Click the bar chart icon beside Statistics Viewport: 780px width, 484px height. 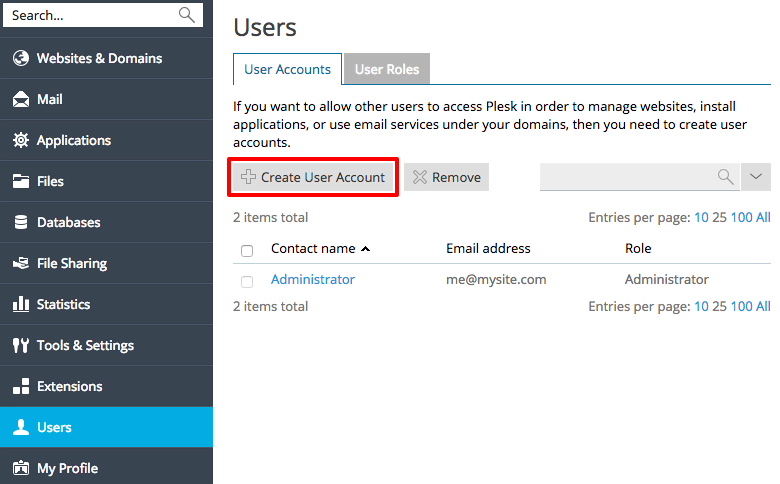click(x=21, y=304)
